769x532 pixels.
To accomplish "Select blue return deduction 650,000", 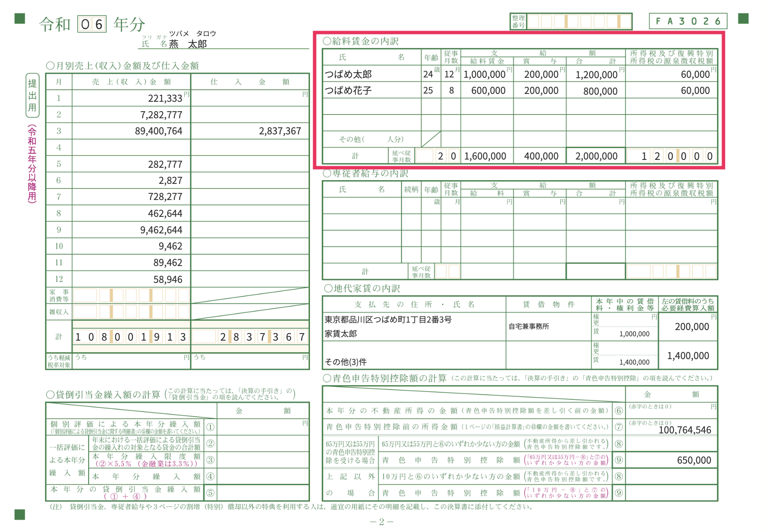I will [x=694, y=460].
